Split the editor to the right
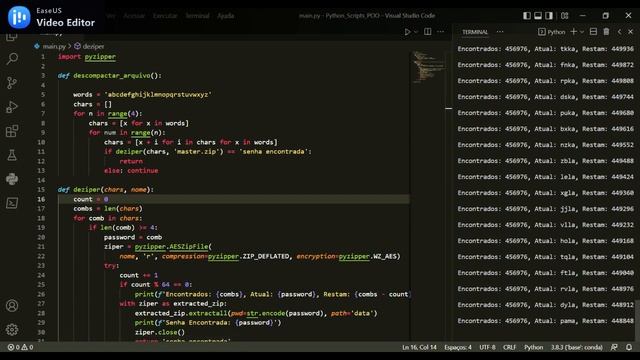 [427, 31]
